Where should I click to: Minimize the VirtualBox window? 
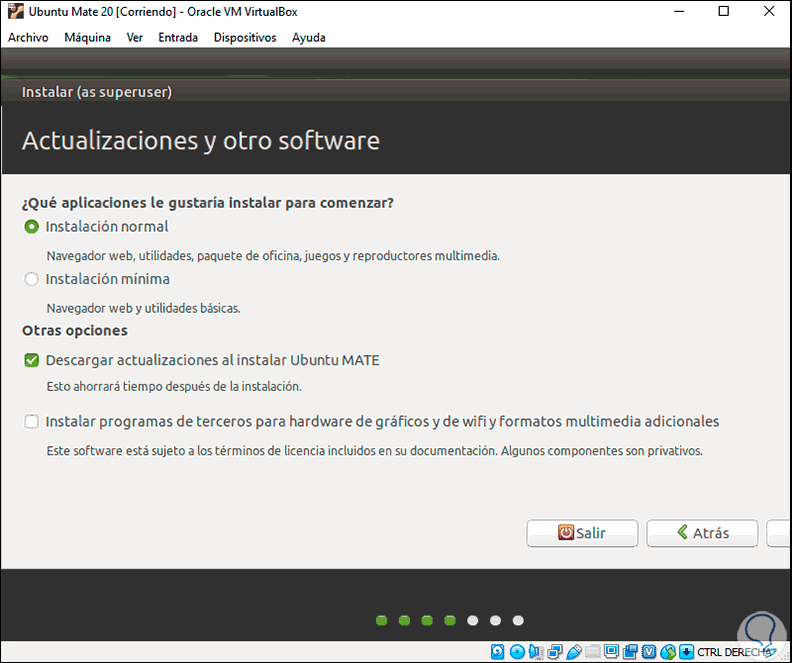pos(679,11)
